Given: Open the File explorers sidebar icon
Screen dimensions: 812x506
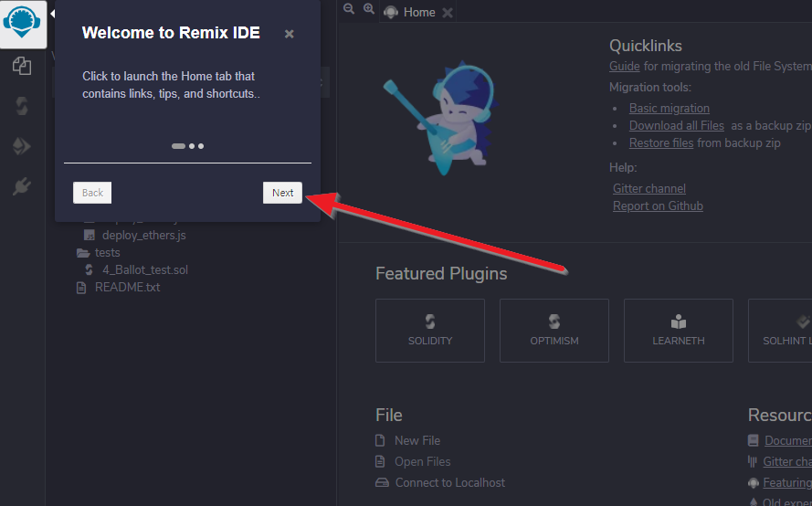Looking at the screenshot, I should (x=22, y=66).
